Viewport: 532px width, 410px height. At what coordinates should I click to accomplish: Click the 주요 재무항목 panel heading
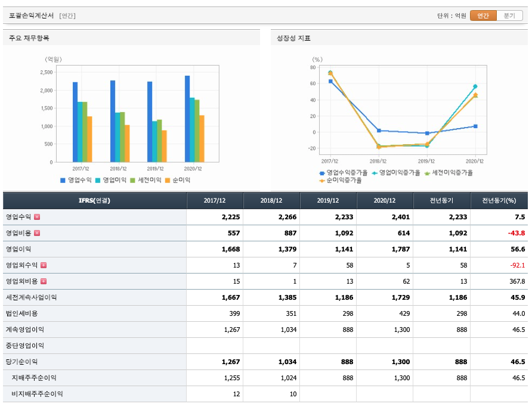pyautogui.click(x=29, y=38)
